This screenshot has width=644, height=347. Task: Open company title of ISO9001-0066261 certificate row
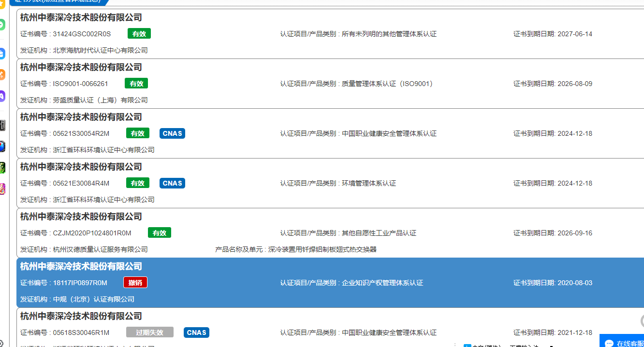[x=81, y=68]
